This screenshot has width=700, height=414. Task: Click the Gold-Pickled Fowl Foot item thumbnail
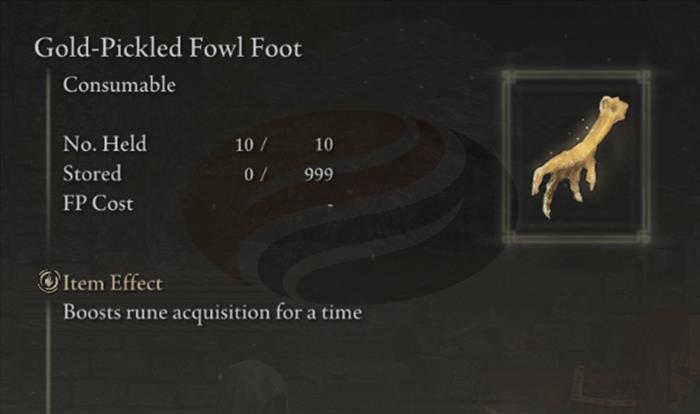577,157
